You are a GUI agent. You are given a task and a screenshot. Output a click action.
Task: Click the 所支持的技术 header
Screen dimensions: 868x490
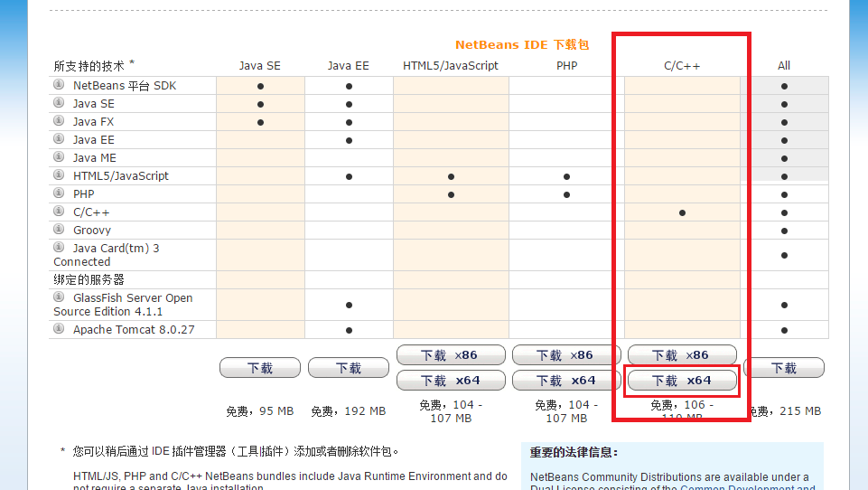click(89, 66)
